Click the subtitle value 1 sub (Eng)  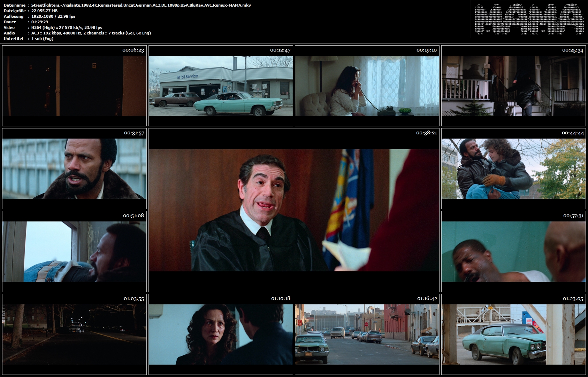pyautogui.click(x=42, y=39)
